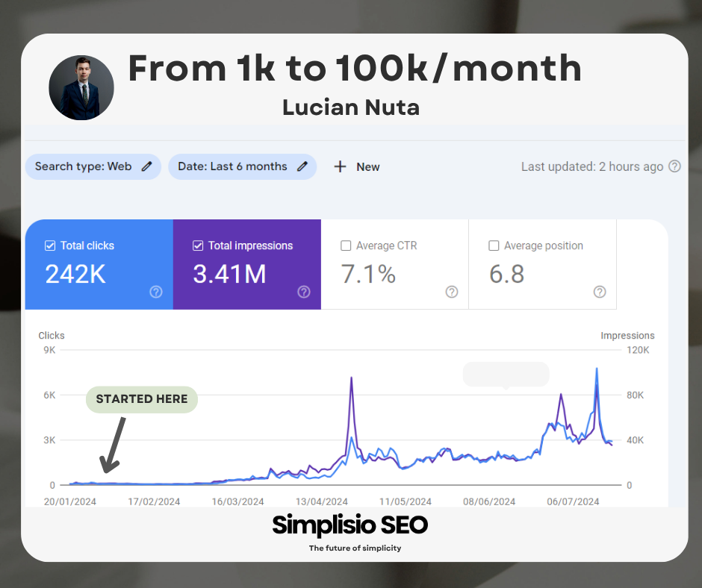The width and height of the screenshot is (702, 588).
Task: Click help icon in Total impressions card
Action: click(x=304, y=292)
